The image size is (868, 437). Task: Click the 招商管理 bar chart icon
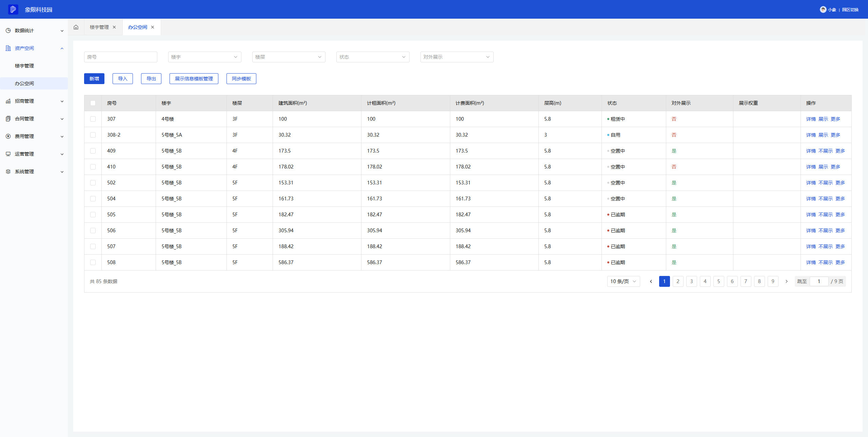[8, 101]
